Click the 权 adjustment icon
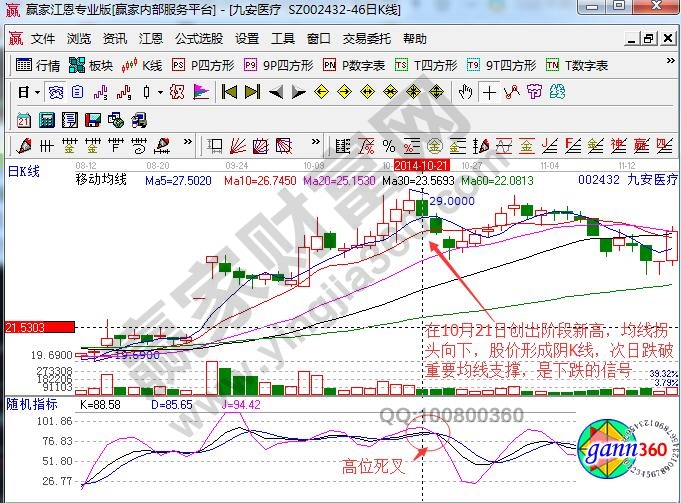This screenshot has height=503, width=681. point(177,93)
